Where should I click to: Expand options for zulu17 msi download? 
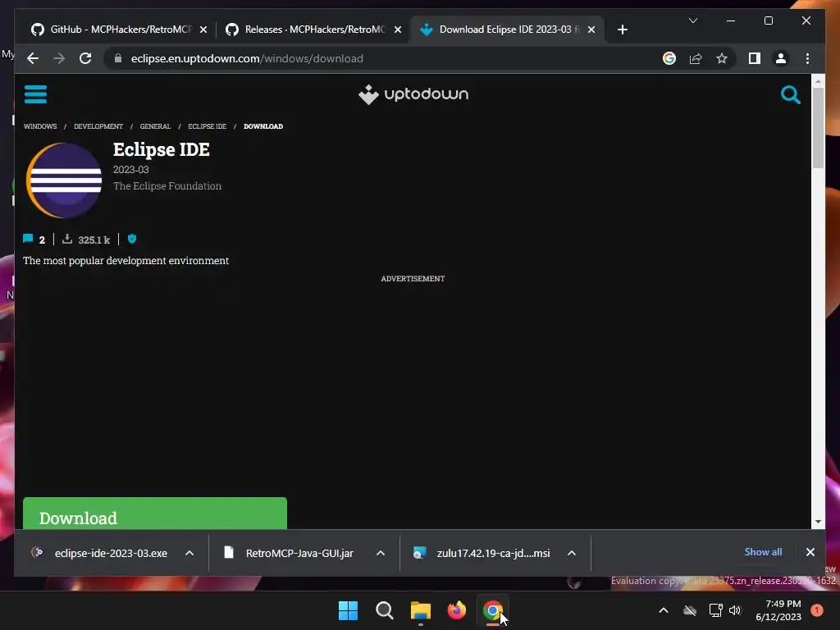(572, 553)
